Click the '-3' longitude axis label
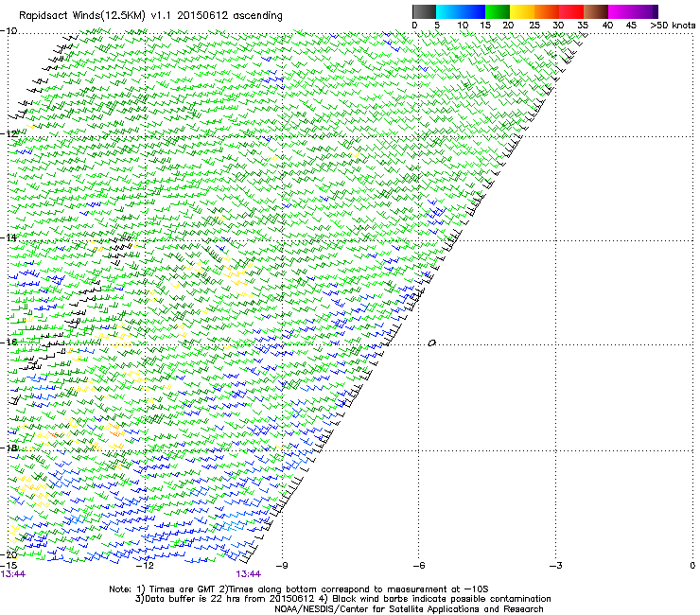The image size is (700, 615). click(x=555, y=566)
